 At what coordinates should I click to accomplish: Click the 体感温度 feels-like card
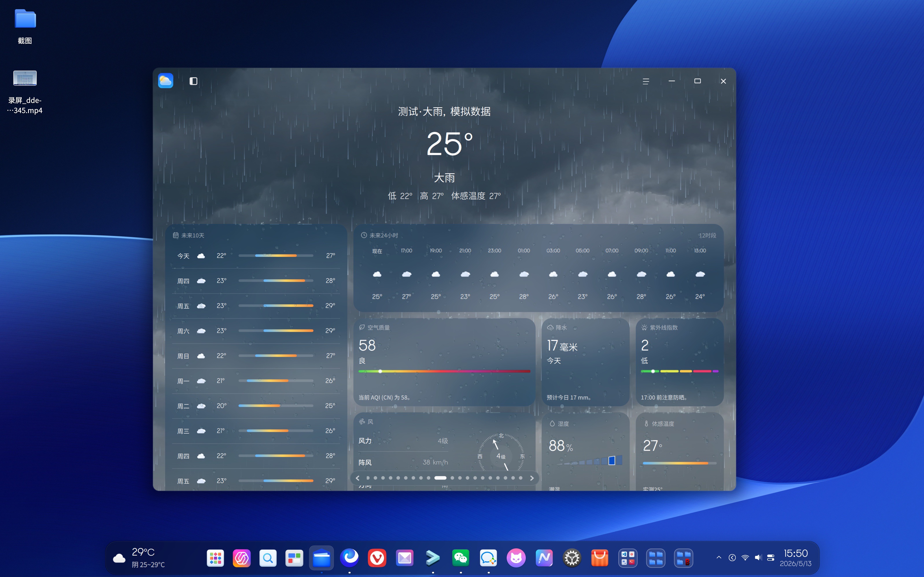679,451
